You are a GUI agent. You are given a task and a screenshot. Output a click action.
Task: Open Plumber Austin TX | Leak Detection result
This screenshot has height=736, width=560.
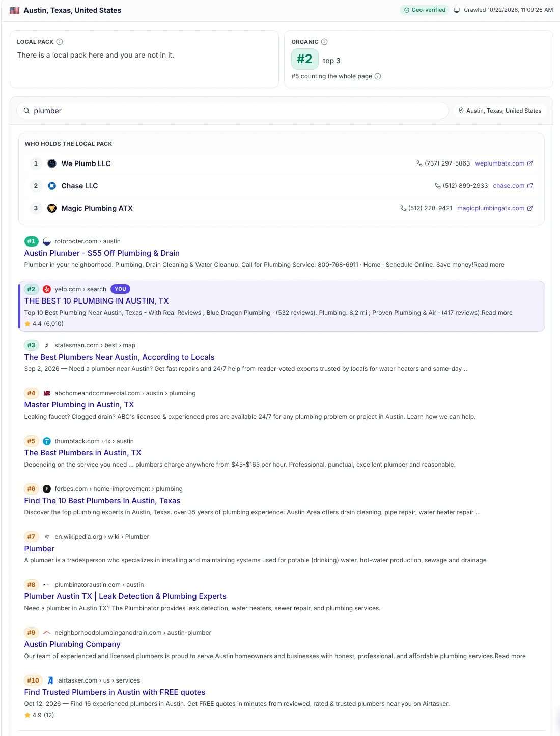point(125,596)
